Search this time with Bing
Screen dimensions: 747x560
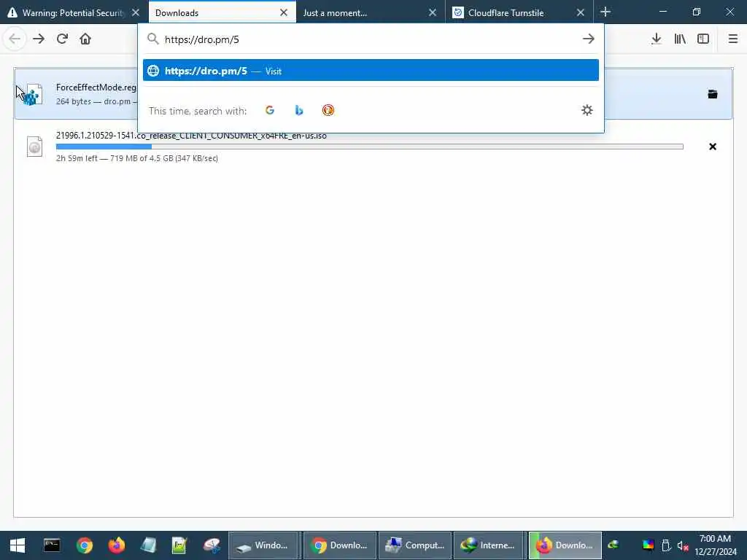point(298,111)
